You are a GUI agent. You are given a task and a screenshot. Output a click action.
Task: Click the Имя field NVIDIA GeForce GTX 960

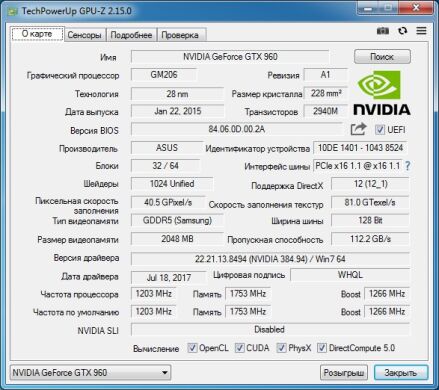[230, 57]
